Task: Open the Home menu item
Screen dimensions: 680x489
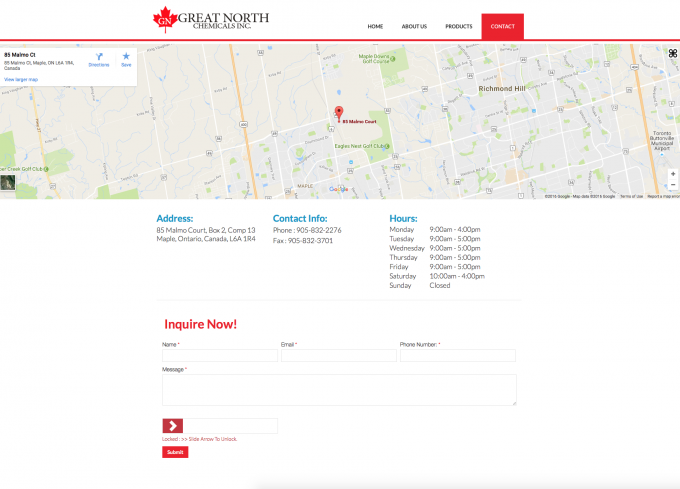Action: click(x=375, y=26)
